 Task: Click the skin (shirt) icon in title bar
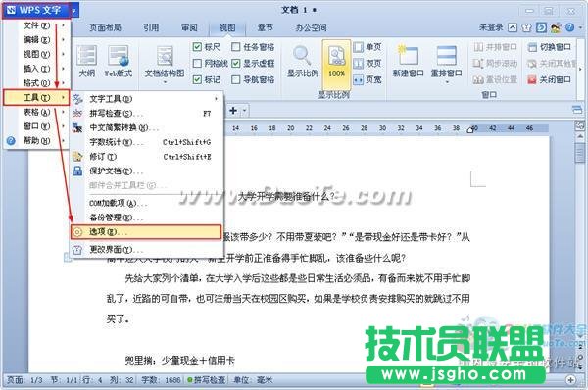527,27
